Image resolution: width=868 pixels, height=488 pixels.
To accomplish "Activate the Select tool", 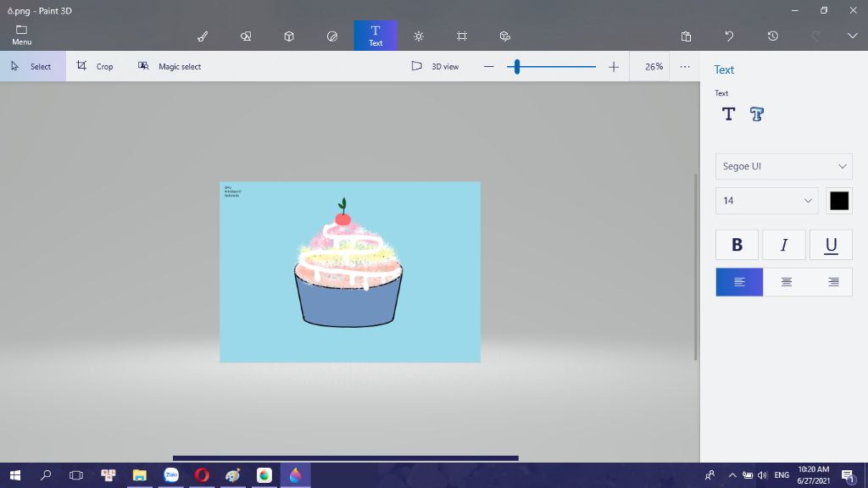I will [33, 66].
